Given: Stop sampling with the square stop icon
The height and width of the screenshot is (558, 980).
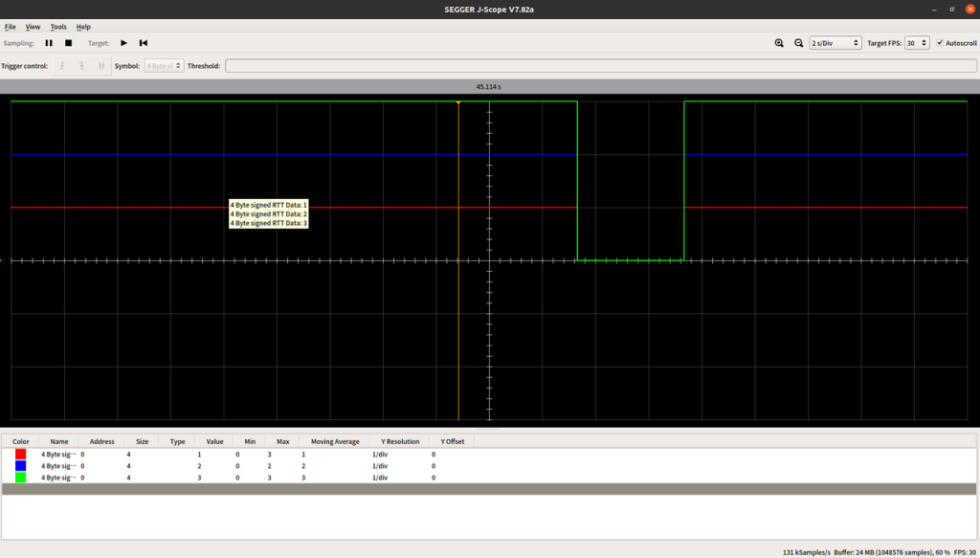Looking at the screenshot, I should click(x=68, y=43).
